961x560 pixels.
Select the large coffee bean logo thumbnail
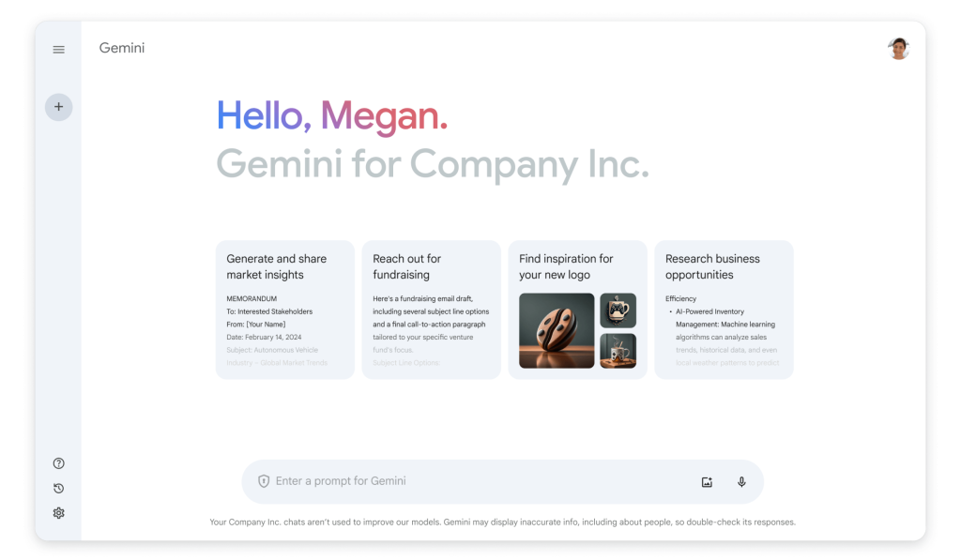click(557, 331)
